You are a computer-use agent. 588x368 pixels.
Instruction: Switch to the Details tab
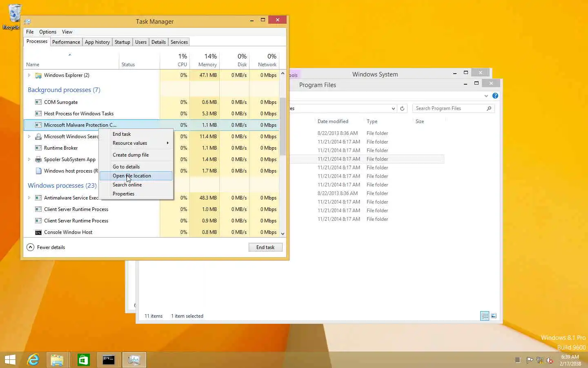[x=158, y=42]
